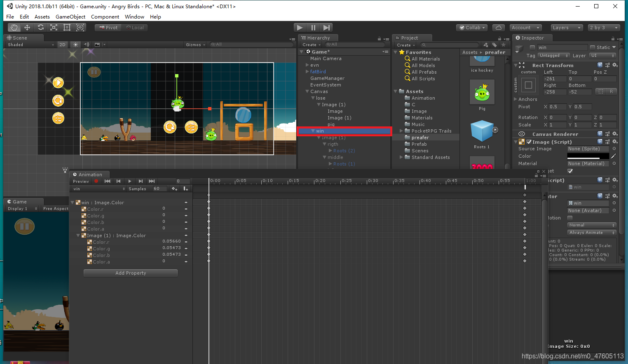
Task: Open the Tag 'Untagged' dropdown
Action: [x=554, y=56]
